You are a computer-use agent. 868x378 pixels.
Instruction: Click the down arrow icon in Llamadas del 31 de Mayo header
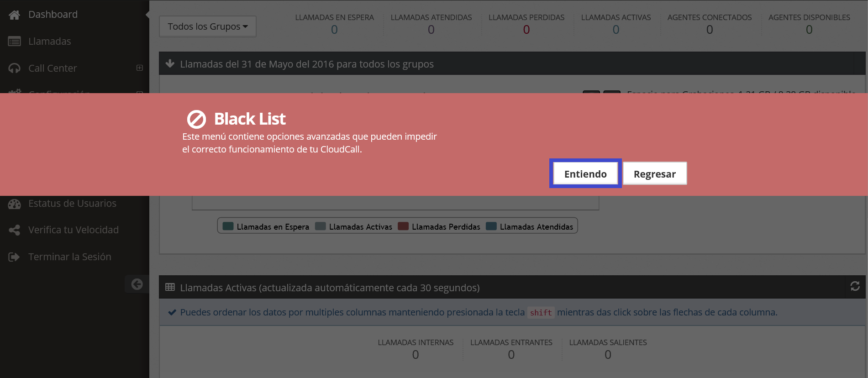point(170,63)
